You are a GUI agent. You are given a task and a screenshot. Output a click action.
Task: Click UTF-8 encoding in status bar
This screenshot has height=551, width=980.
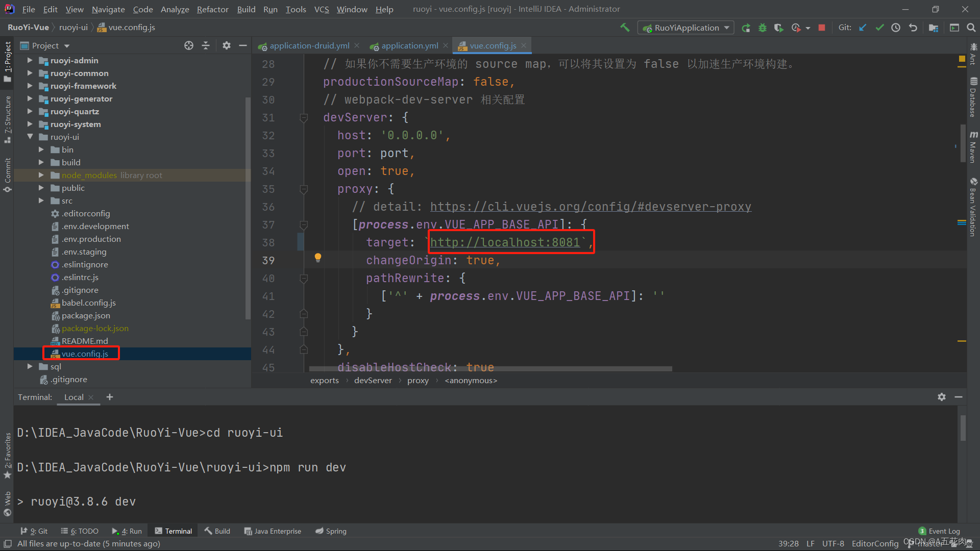click(833, 544)
